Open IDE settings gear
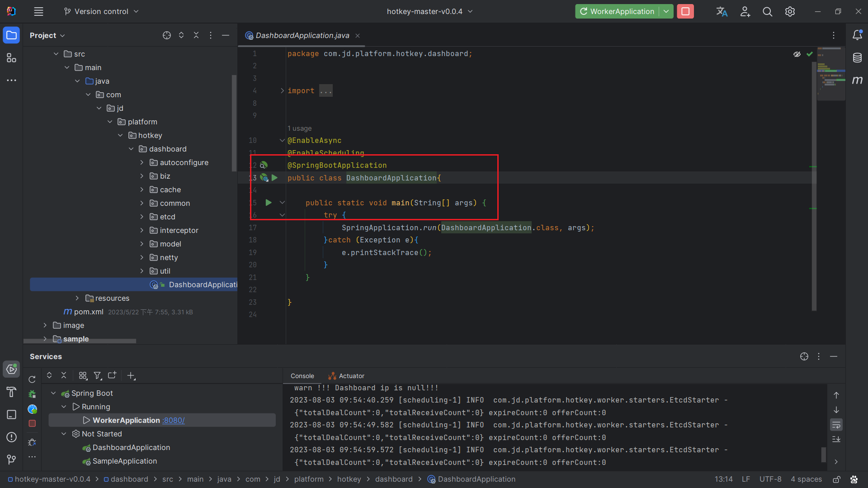The height and width of the screenshot is (488, 868). pyautogui.click(x=790, y=11)
